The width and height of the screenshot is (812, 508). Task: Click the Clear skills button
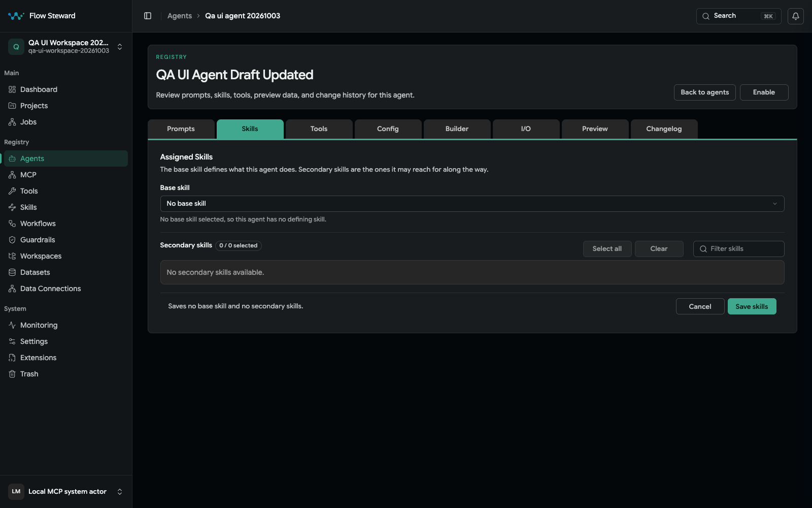pos(659,249)
